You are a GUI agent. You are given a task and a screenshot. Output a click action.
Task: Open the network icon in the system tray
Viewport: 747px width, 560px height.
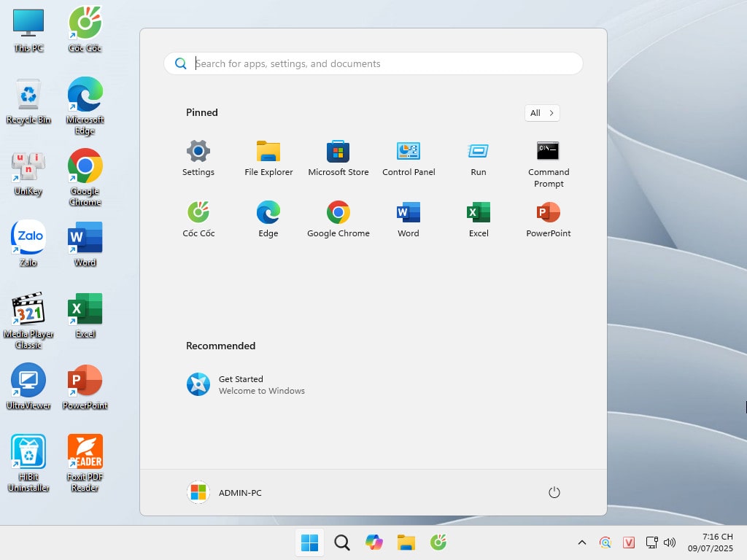(x=651, y=542)
